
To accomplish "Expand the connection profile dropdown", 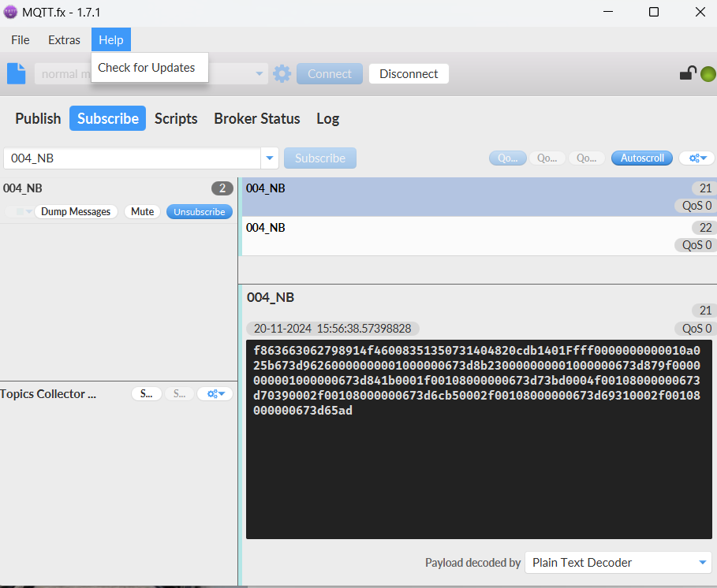I will (x=260, y=73).
